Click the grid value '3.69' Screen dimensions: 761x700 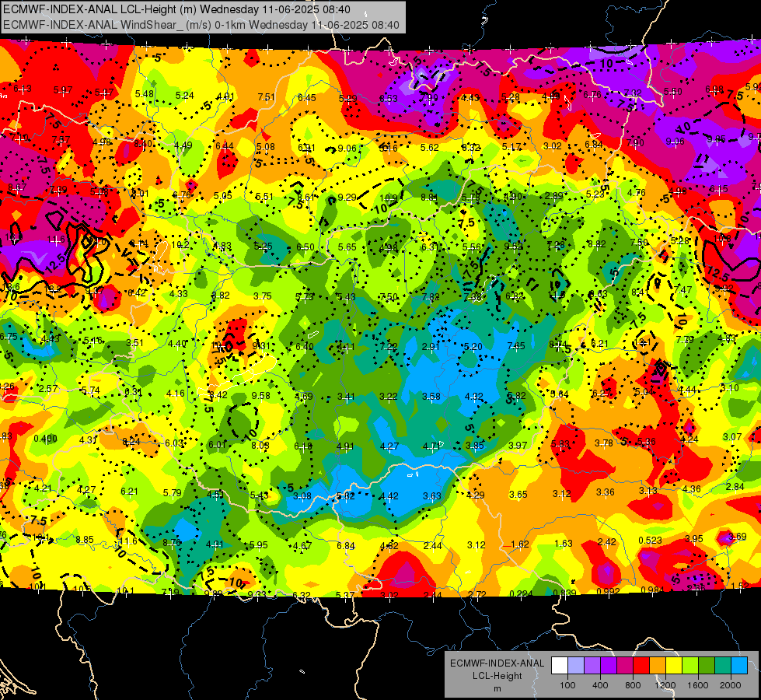[x=738, y=537]
